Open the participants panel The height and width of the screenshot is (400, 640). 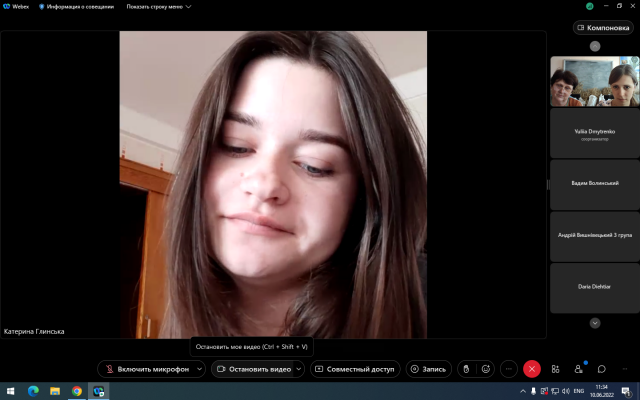click(x=578, y=369)
